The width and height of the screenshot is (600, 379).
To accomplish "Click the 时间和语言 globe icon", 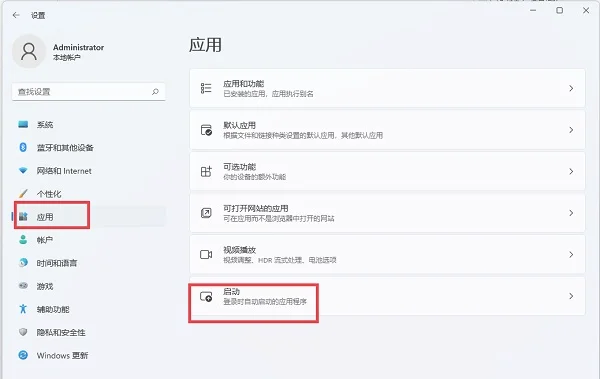I will coord(23,263).
